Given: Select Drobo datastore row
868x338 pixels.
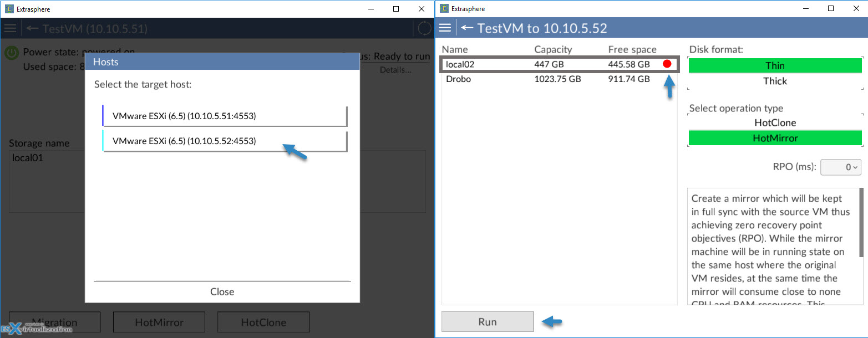Looking at the screenshot, I should 559,79.
